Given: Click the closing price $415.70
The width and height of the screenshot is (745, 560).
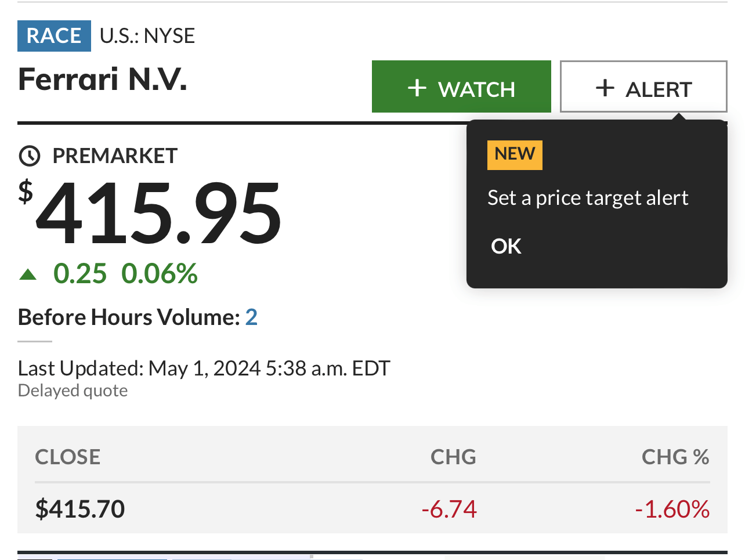Looking at the screenshot, I should point(80,509).
